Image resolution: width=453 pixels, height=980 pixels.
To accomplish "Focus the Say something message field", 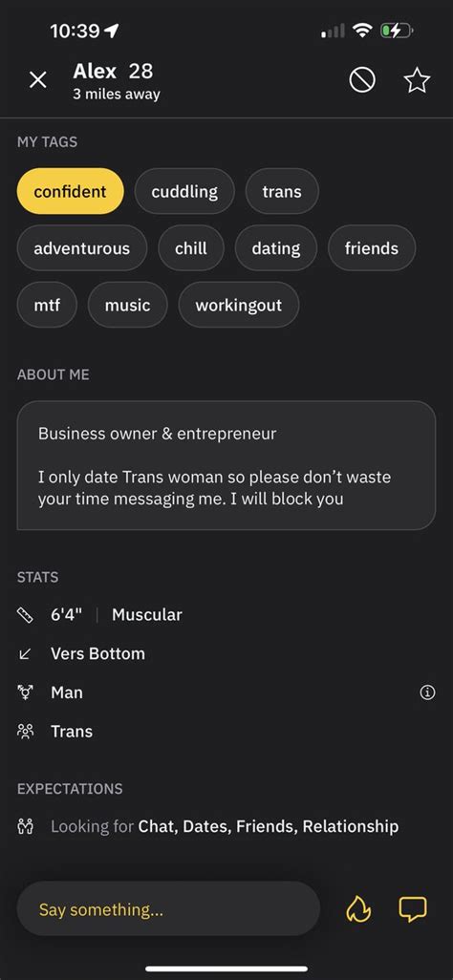I will [168, 908].
